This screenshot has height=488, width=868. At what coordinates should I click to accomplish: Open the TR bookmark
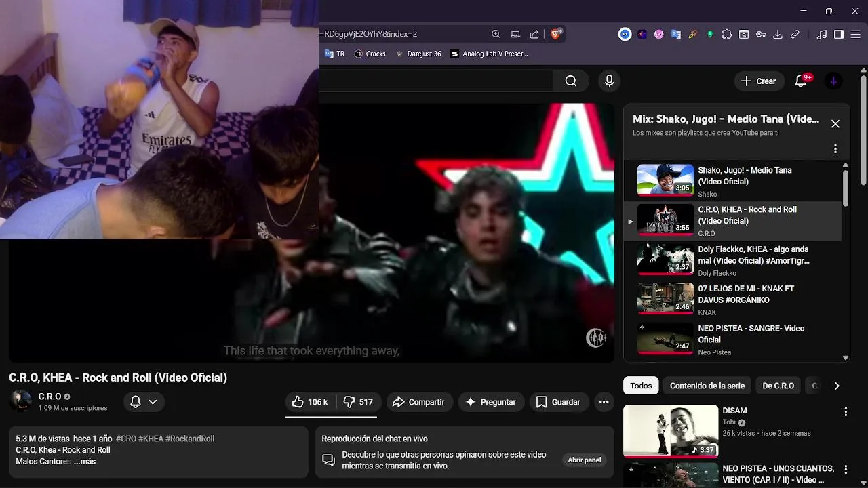click(334, 54)
